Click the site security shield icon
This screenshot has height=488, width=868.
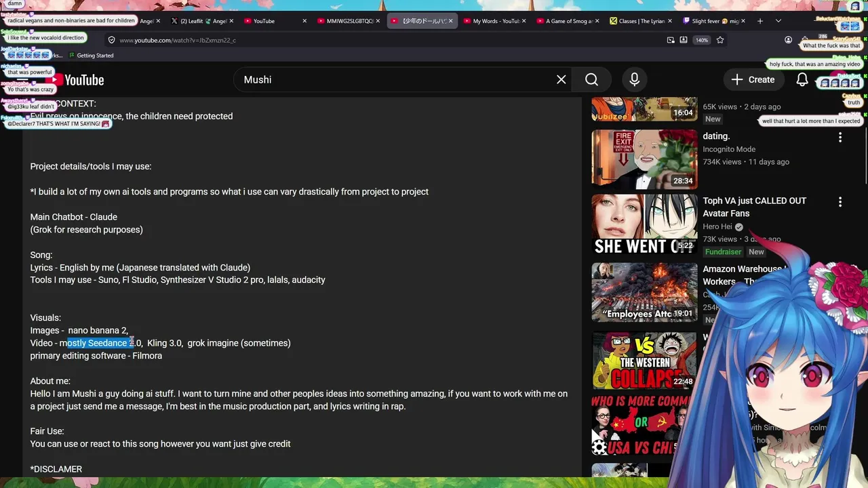click(x=112, y=40)
